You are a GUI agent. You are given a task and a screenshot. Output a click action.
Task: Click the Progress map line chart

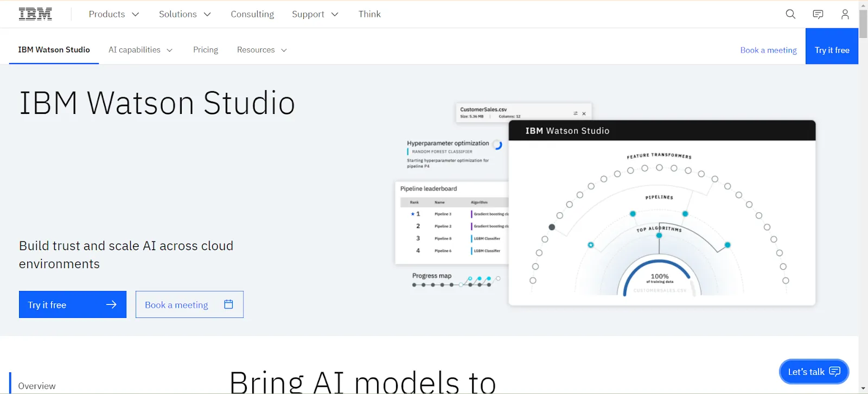pos(456,281)
